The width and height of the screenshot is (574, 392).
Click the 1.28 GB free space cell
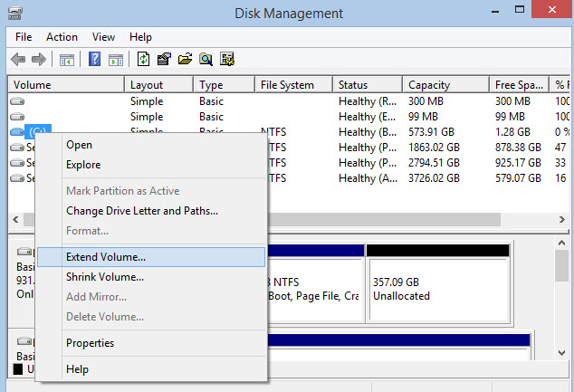click(x=512, y=132)
